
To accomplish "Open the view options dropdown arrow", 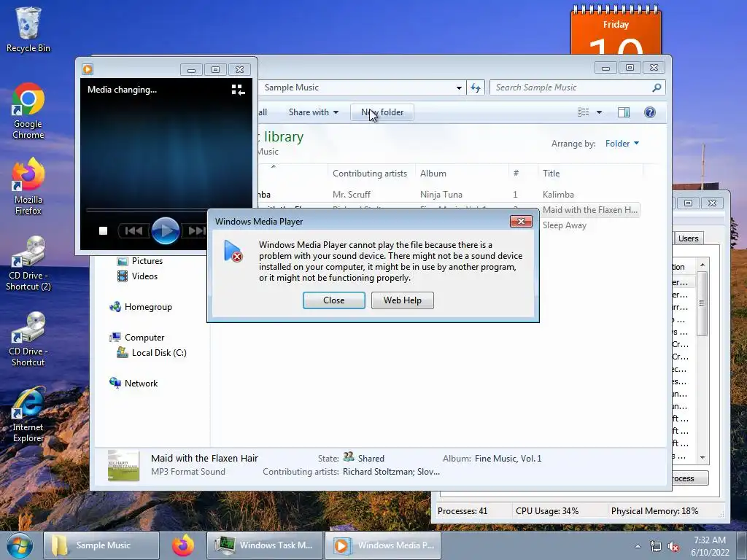I will click(x=600, y=112).
